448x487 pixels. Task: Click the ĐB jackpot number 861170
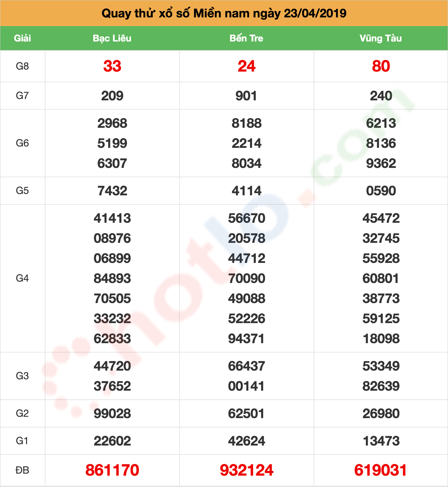point(112,470)
